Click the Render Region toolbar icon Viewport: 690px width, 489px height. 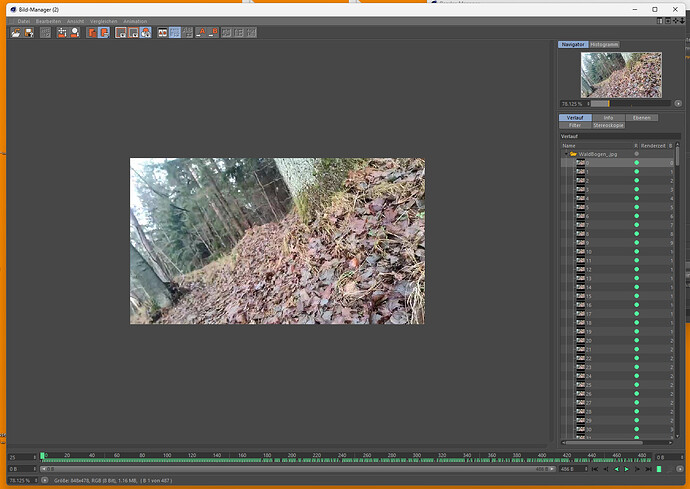coord(62,33)
